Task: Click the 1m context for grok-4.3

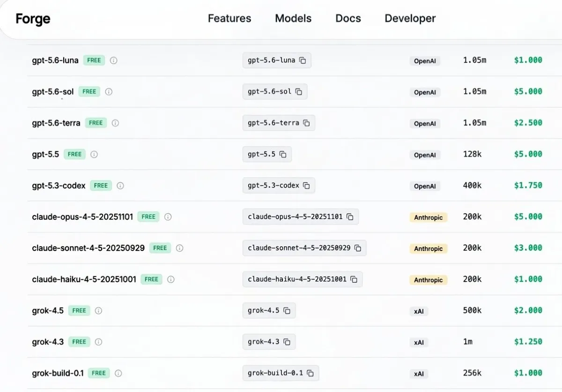Action: (468, 342)
